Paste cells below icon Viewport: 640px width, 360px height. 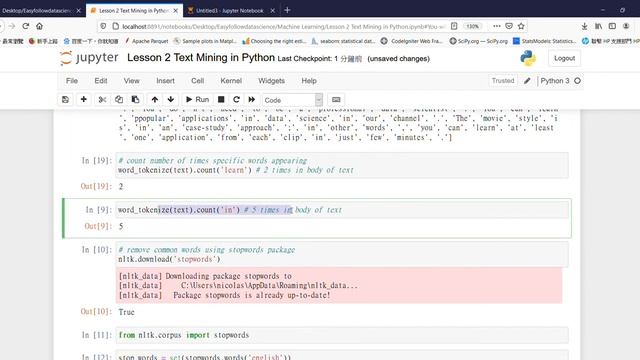point(135,100)
